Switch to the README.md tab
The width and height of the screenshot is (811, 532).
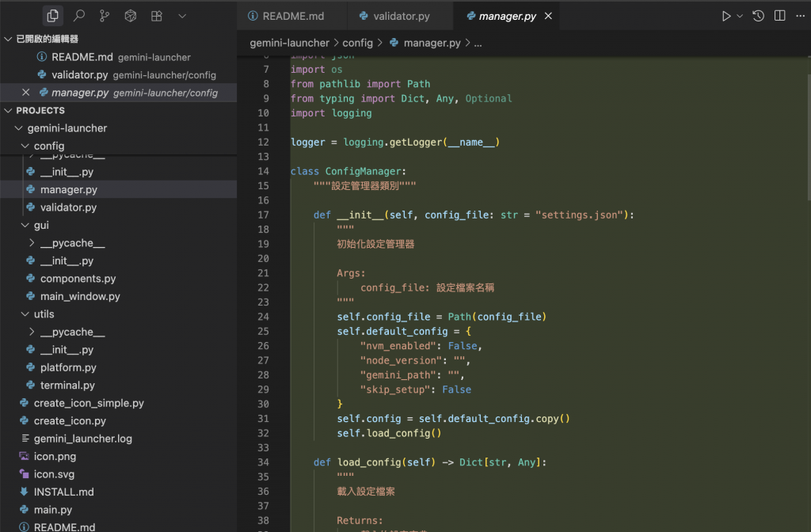tap(292, 16)
